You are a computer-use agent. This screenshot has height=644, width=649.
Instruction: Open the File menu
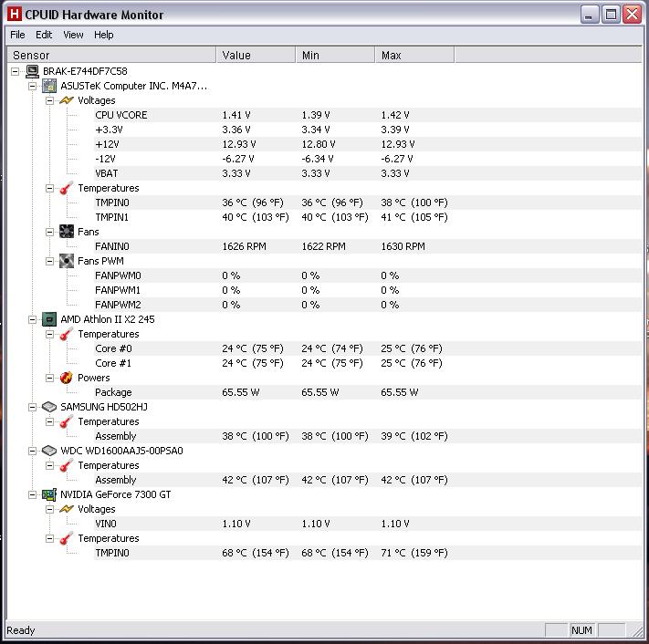click(x=17, y=35)
